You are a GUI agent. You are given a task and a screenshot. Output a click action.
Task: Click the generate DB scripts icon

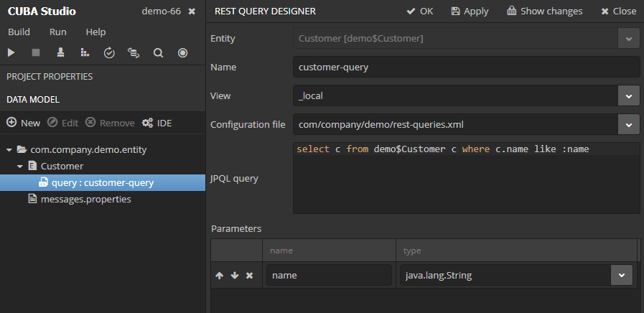tap(134, 52)
